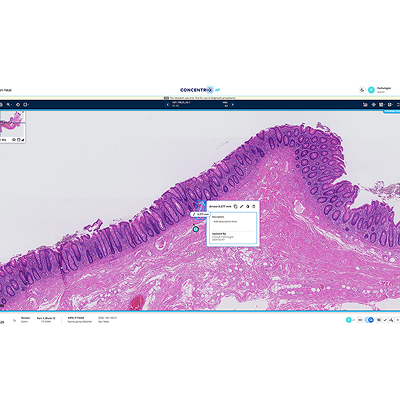Delete annotation using trash icon in popup
This screenshot has width=400, height=400.
point(254,206)
